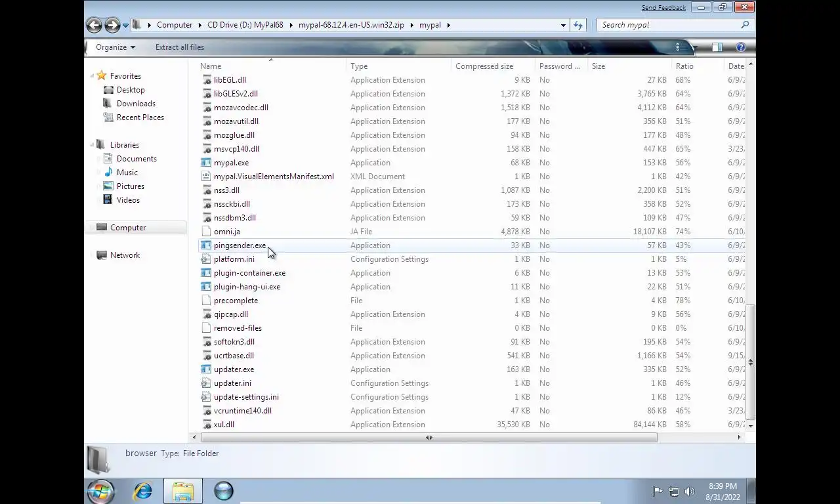Click the Pictures library icon
This screenshot has height=504, width=840.
tap(108, 186)
